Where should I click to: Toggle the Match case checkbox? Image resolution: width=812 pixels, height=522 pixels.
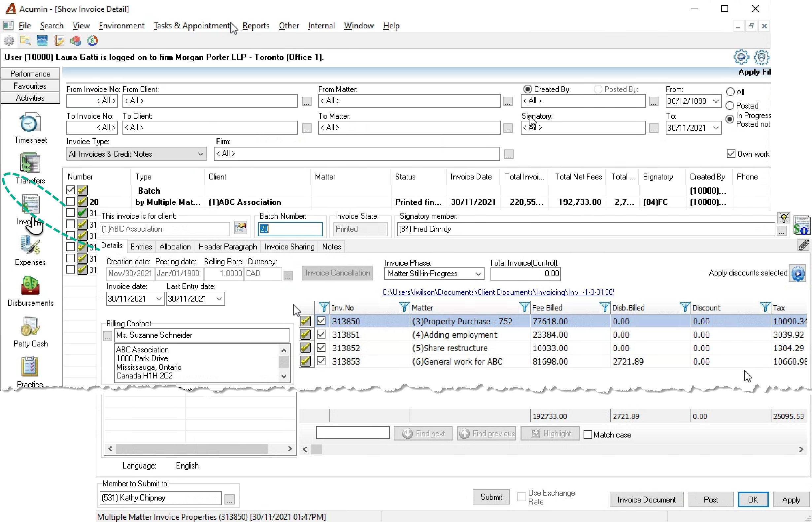pyautogui.click(x=588, y=435)
